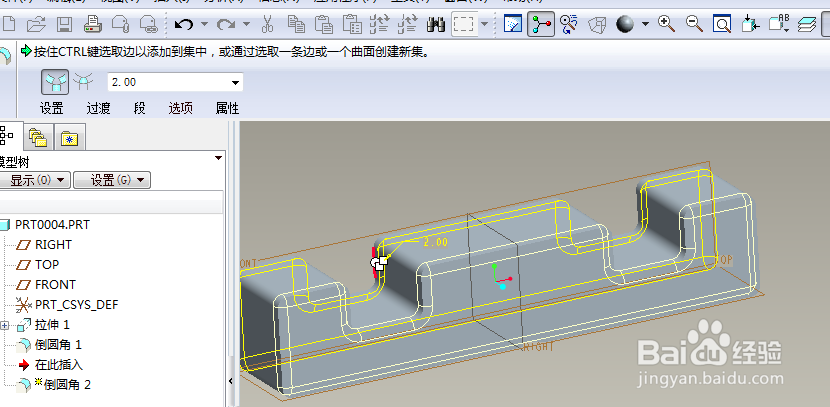Viewport: 830px width, 407px height.
Task: Click the 2.00 radius dimension on model
Action: click(x=436, y=242)
